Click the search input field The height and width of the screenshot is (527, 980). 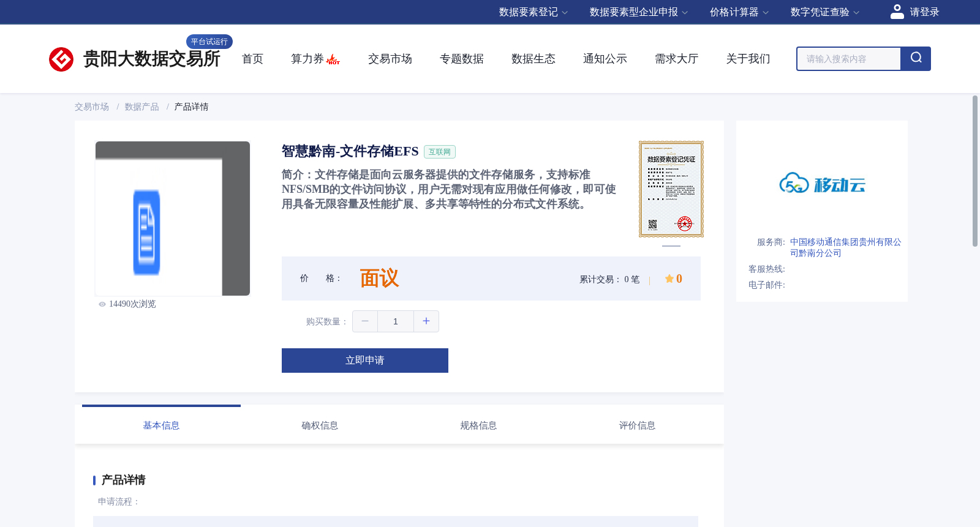tap(849, 59)
